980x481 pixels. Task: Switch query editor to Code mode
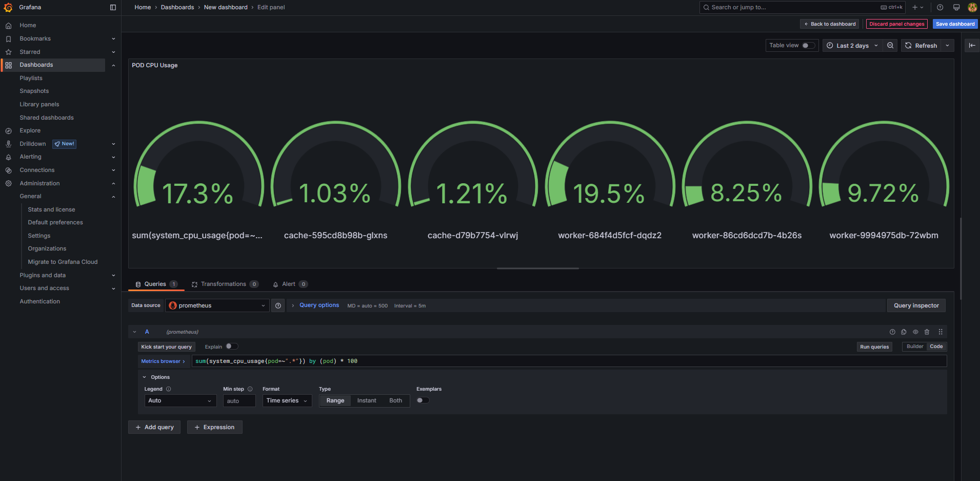coord(936,347)
